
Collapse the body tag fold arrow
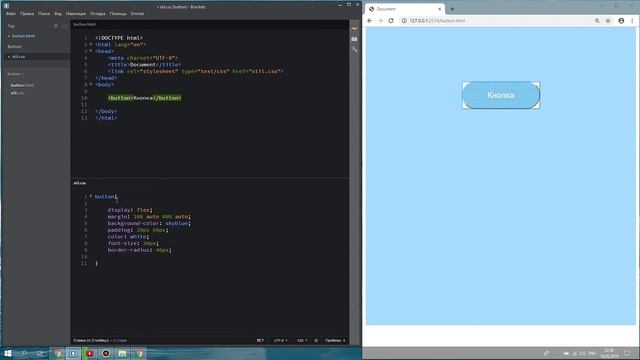[91, 84]
